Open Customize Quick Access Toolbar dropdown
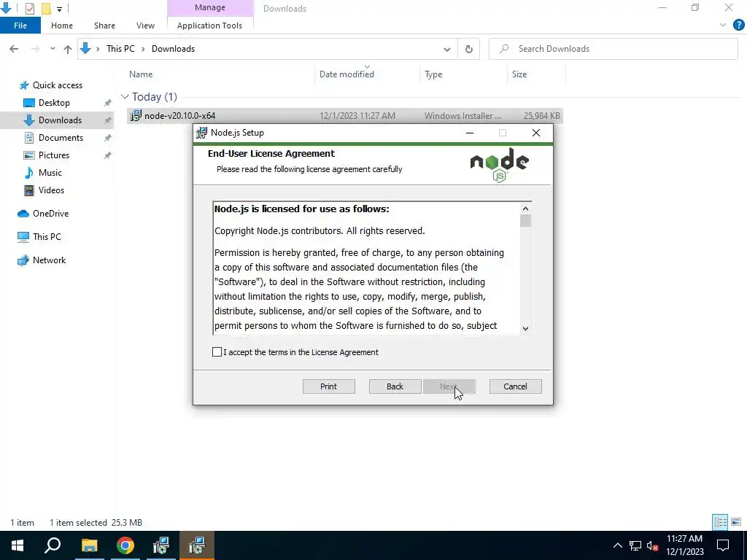Viewport: 747px width, 560px height. click(x=59, y=9)
